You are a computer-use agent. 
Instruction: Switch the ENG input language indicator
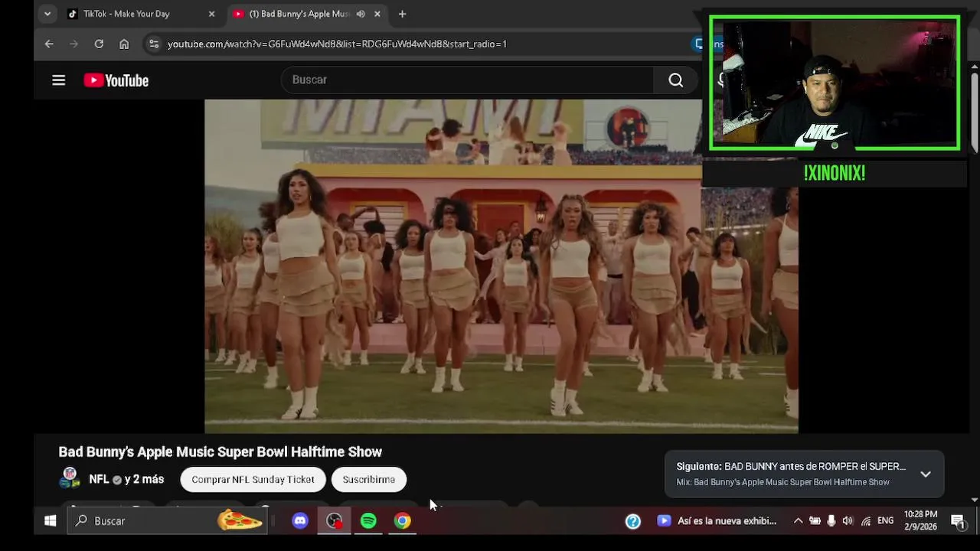coord(886,520)
